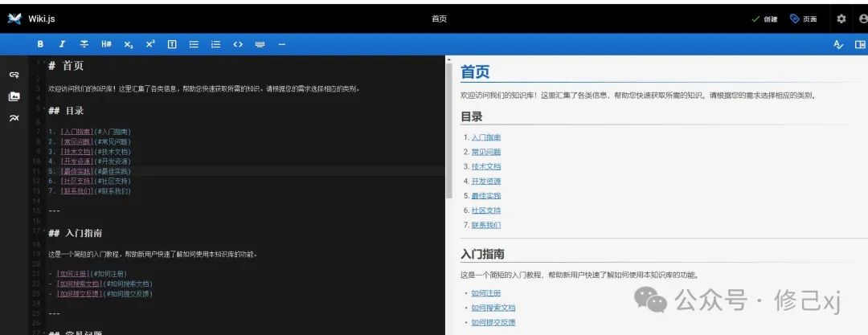
Task: Click the 目录 heading in the preview pane
Action: pyautogui.click(x=472, y=116)
